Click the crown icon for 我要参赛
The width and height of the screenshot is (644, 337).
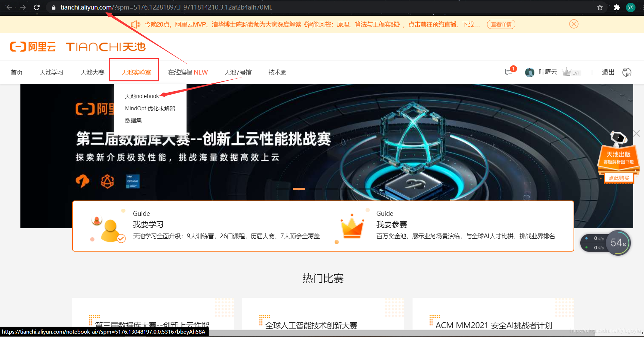(352, 227)
